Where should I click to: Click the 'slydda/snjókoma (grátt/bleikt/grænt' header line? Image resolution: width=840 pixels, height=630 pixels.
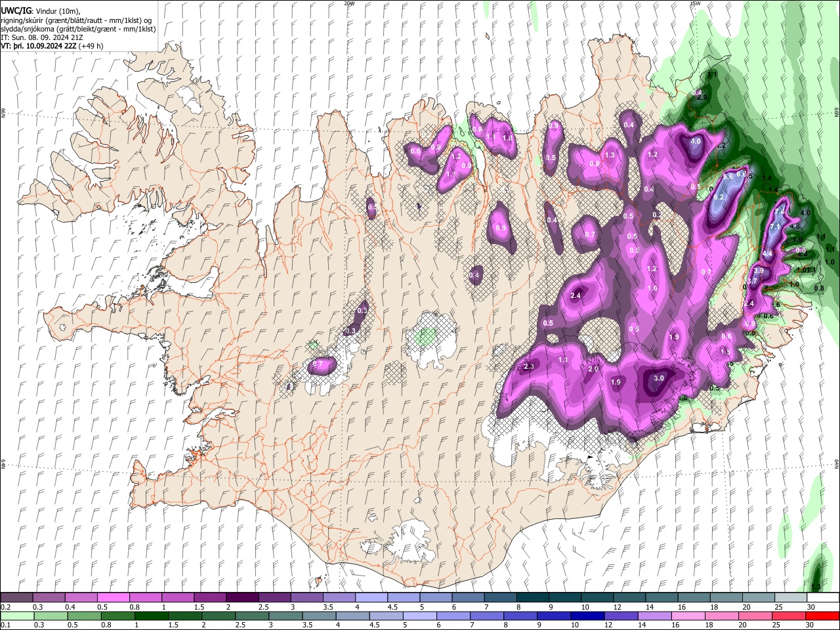click(x=78, y=29)
